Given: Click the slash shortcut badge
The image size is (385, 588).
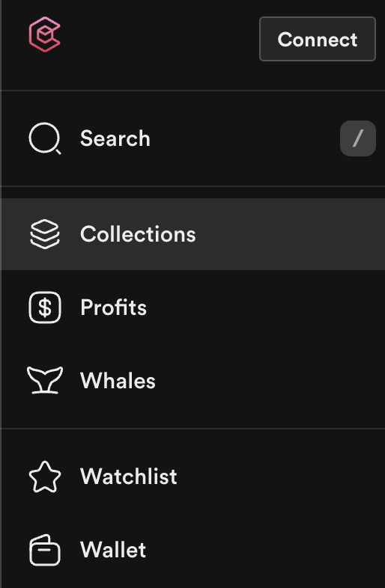Looking at the screenshot, I should click(x=357, y=138).
